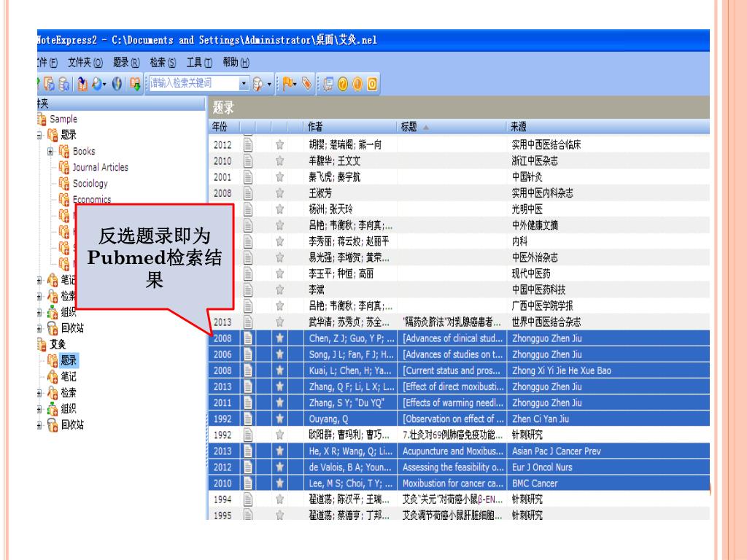Expand 回收站 node under Sample
The width and height of the screenshot is (747, 560).
pyautogui.click(x=39, y=328)
